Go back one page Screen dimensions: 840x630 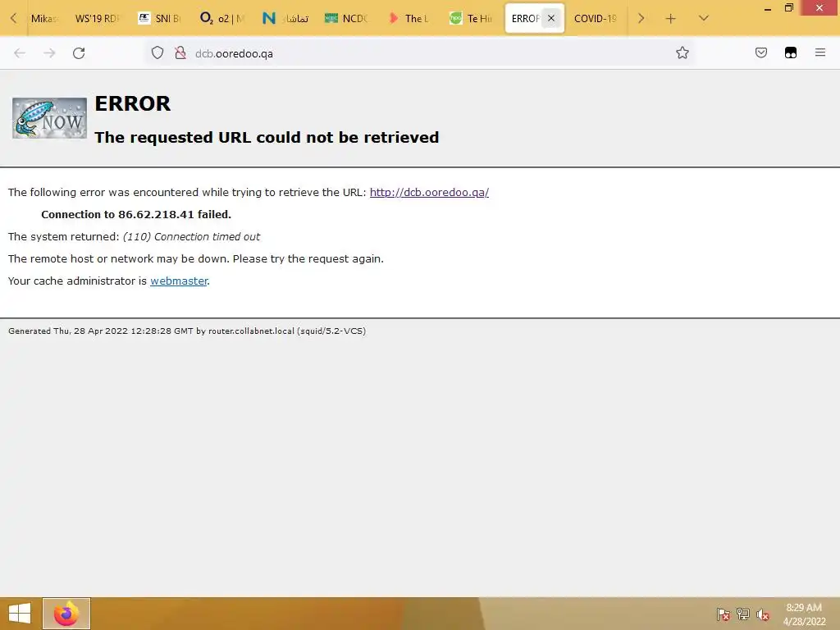(20, 53)
